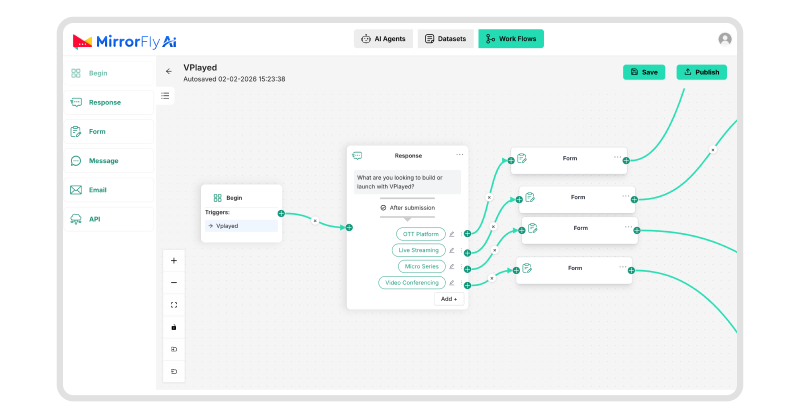
Task: Edit the Live Streaming option
Action: click(x=452, y=251)
